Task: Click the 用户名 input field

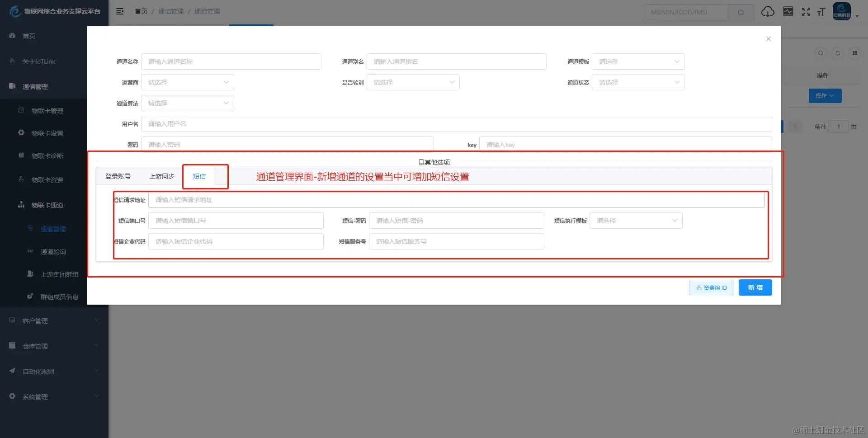Action: point(457,124)
